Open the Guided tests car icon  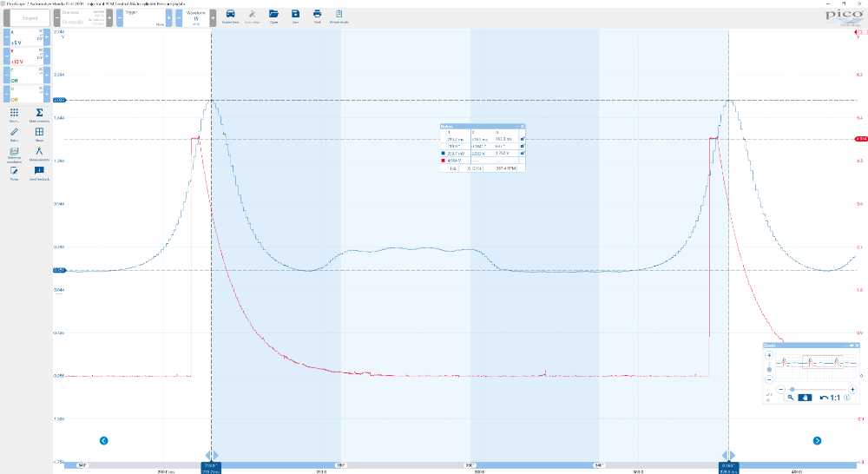[230, 16]
